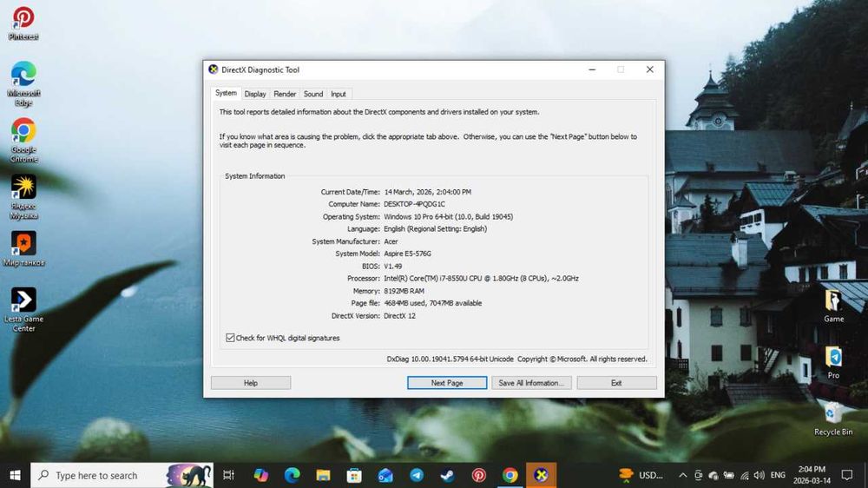868x488 pixels.
Task: Click the Next Page button
Action: click(x=447, y=383)
